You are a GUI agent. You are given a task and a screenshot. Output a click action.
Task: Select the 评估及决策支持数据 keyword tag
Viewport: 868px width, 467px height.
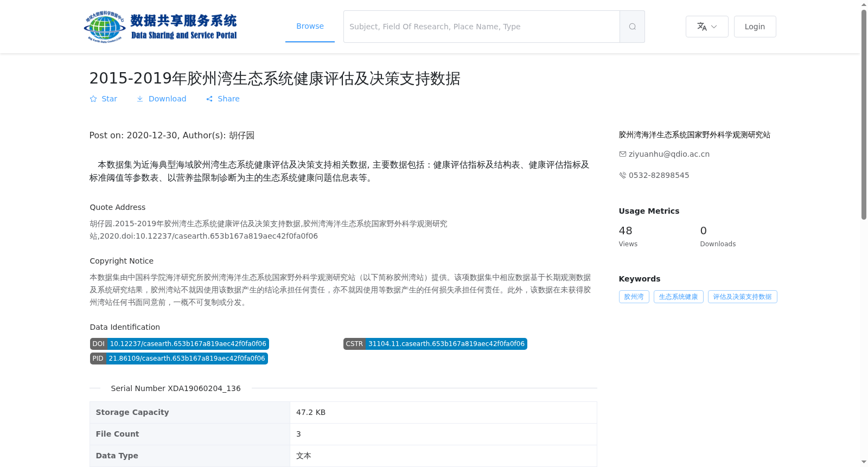pos(742,297)
